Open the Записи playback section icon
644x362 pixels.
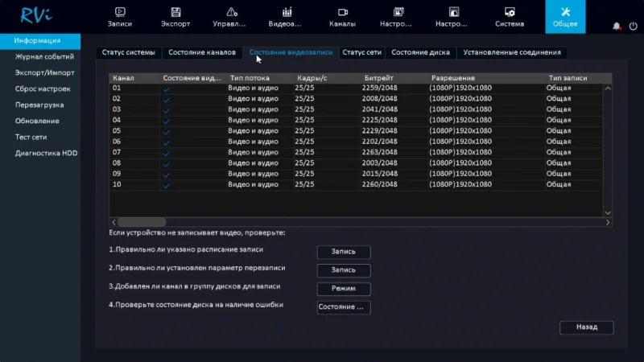coord(121,12)
